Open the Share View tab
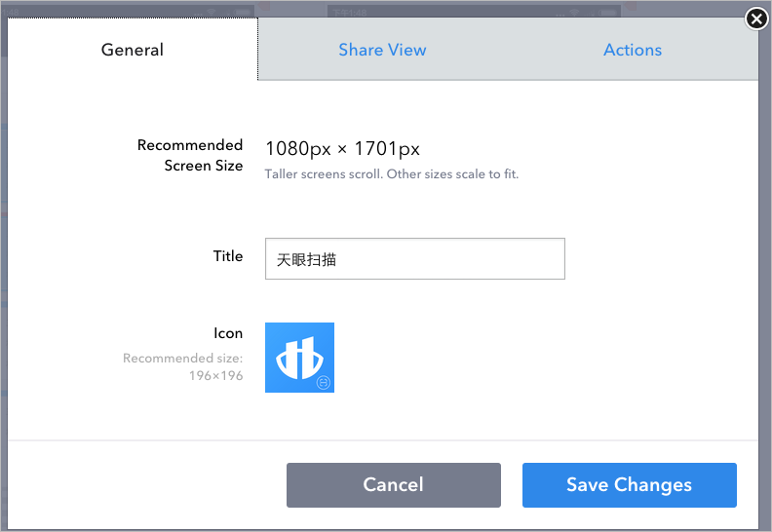Screen dimensions: 772x532 click(x=382, y=50)
